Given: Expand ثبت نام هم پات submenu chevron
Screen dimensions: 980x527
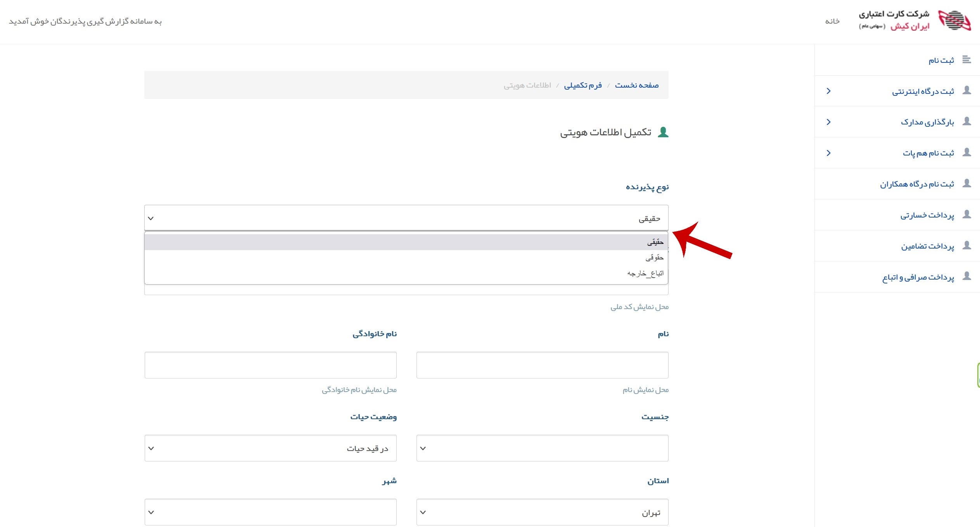Looking at the screenshot, I should click(828, 153).
